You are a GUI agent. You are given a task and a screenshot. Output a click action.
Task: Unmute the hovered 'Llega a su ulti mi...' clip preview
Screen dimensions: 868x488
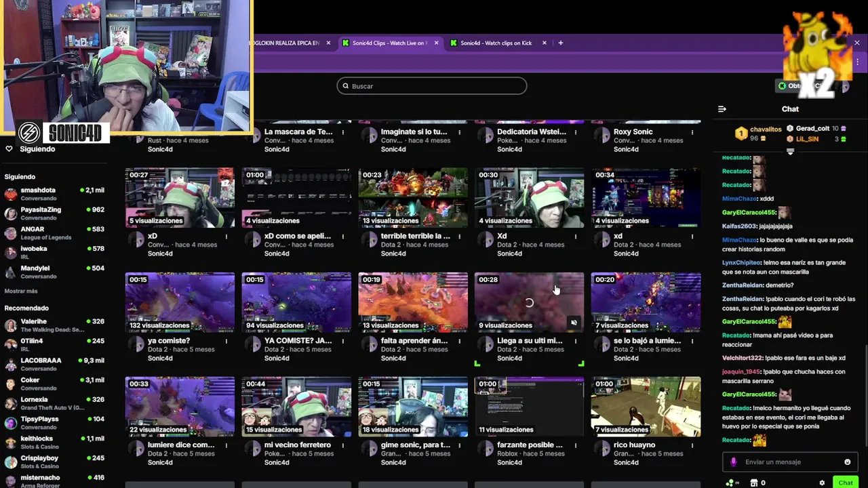[574, 323]
